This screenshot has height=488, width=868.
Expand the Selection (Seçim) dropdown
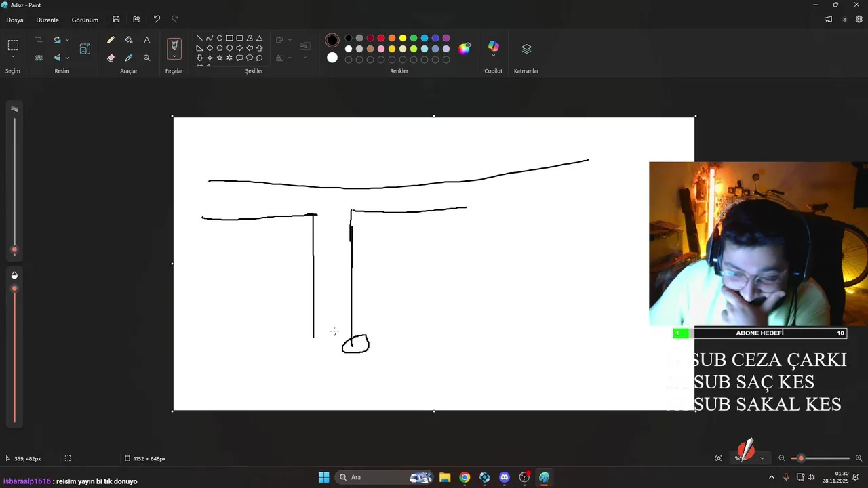click(13, 56)
